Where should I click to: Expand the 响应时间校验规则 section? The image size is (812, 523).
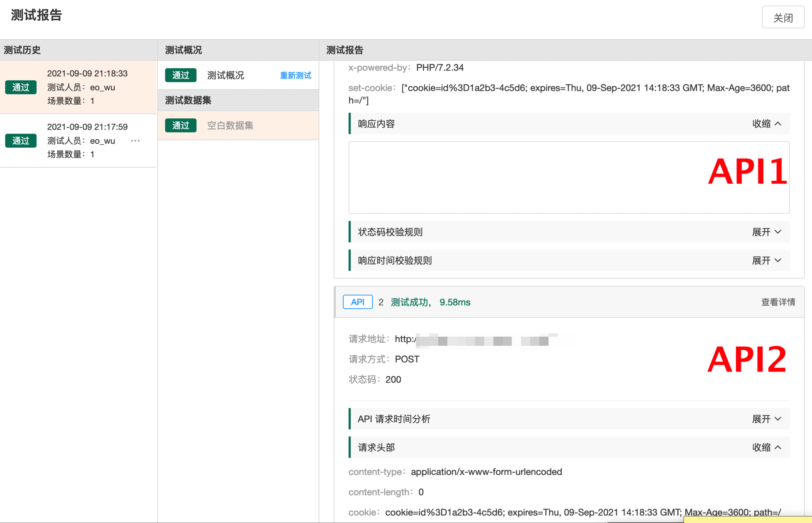(766, 261)
